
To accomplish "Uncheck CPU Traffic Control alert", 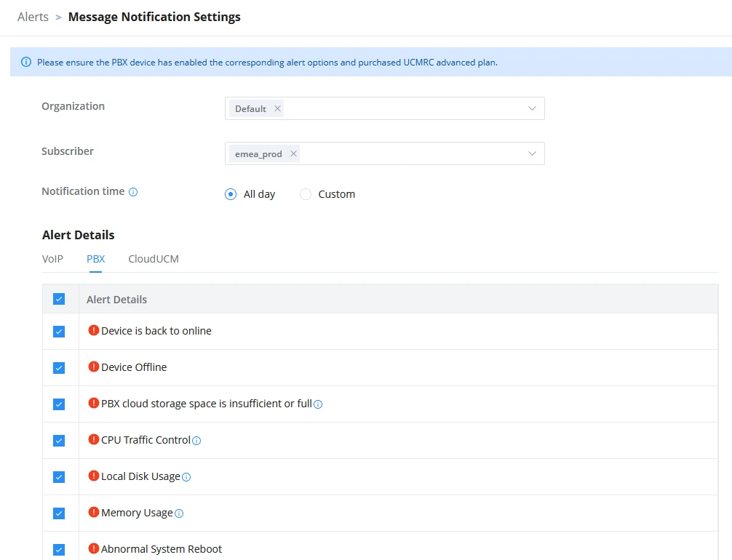I will click(59, 441).
